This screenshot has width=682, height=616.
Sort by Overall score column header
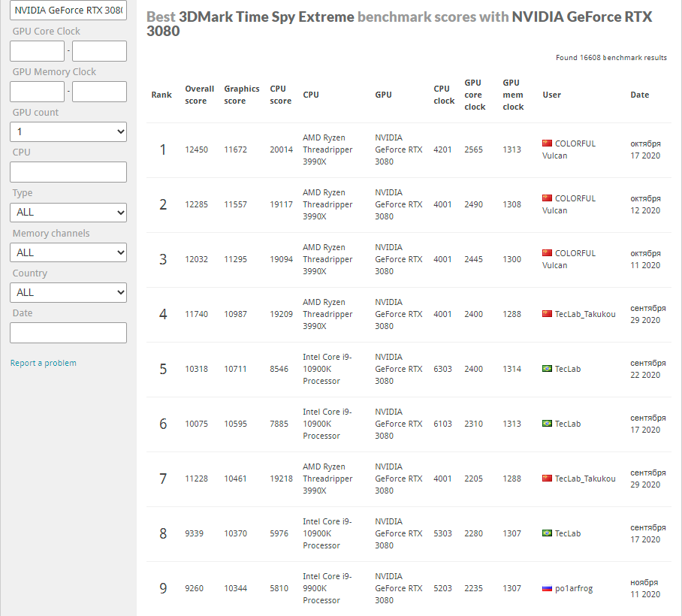click(199, 95)
